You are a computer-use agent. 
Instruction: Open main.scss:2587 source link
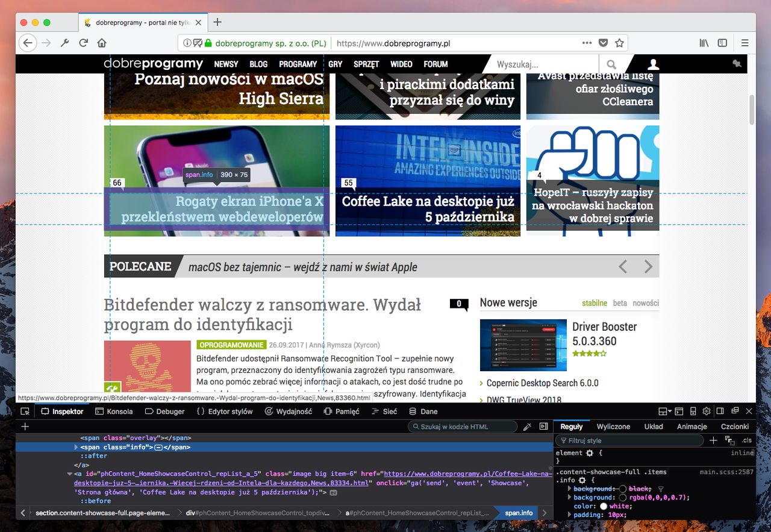tap(726, 472)
